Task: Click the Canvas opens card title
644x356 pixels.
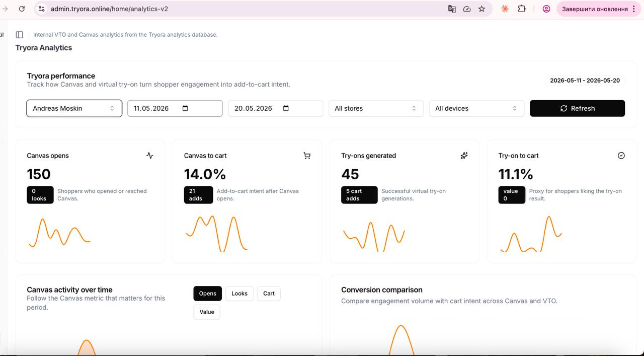Action: point(48,156)
